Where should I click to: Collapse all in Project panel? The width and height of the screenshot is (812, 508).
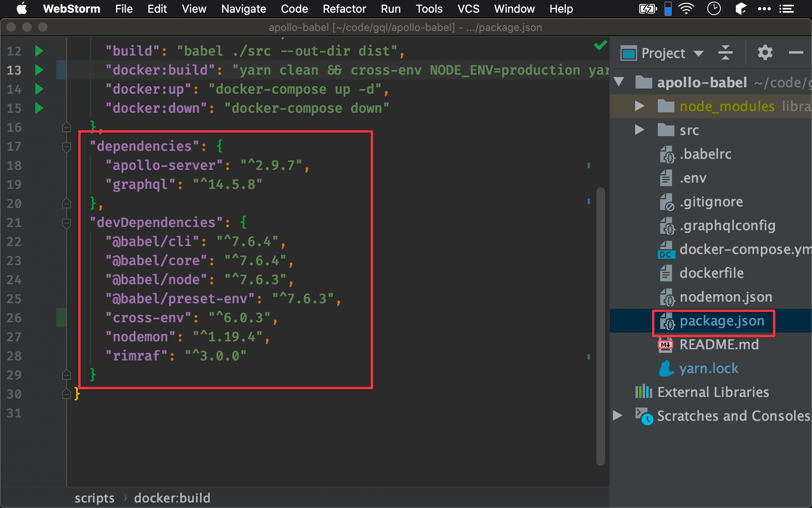click(725, 53)
